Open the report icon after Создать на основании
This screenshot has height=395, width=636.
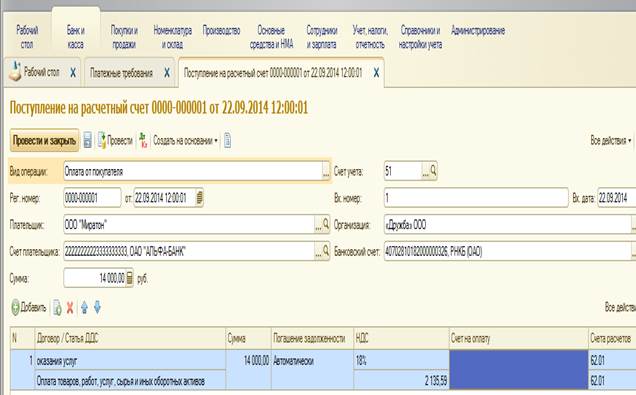228,140
